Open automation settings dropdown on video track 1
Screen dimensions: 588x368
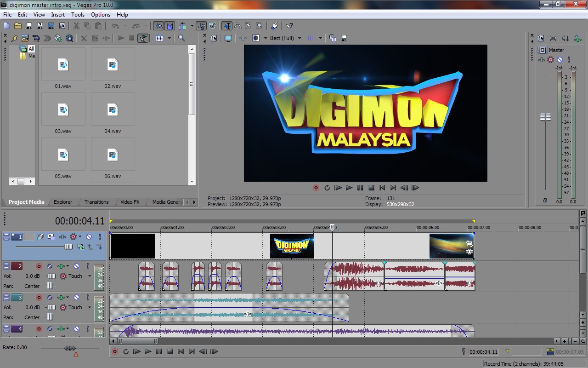[x=80, y=237]
